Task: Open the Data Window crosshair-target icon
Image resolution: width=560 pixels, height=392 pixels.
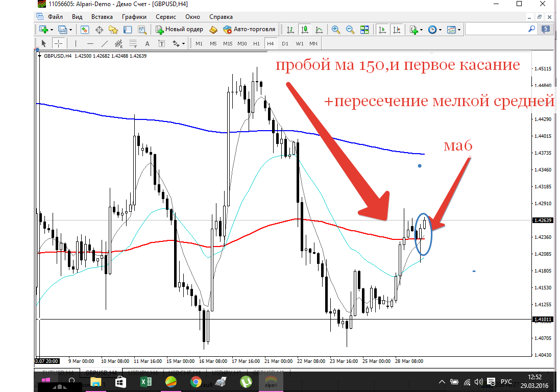Action: coord(99,30)
